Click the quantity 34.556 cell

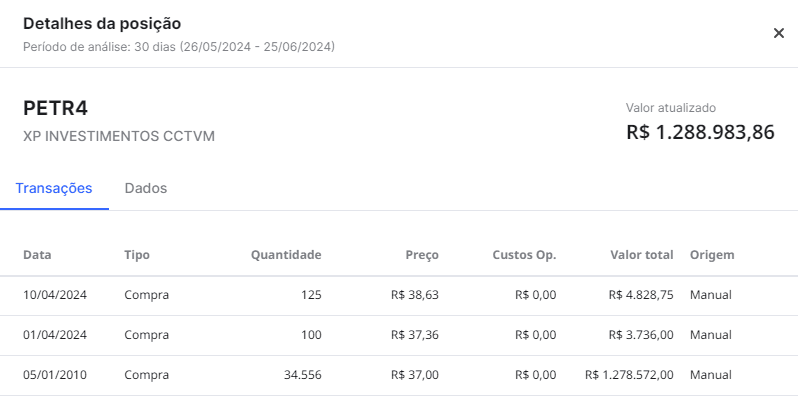302,375
